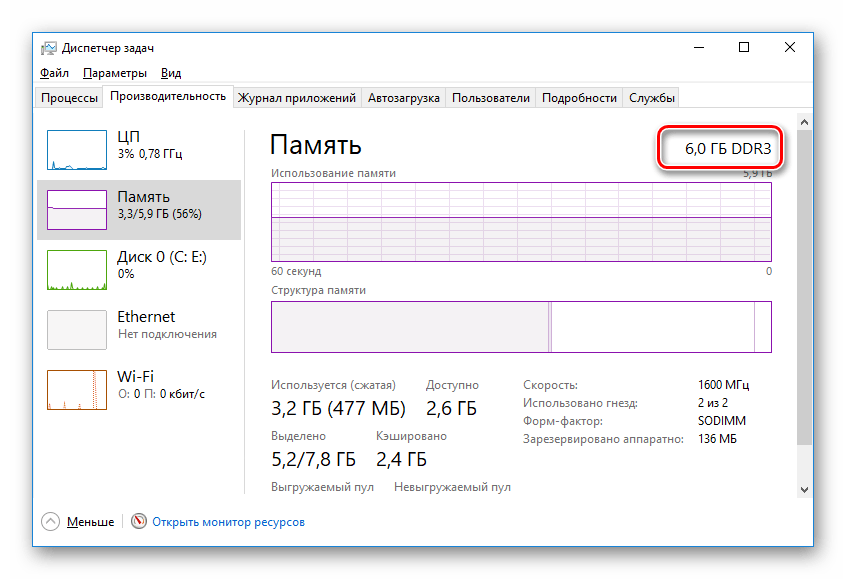Select the Memory usage mini graph
The image size is (846, 579).
[77, 210]
